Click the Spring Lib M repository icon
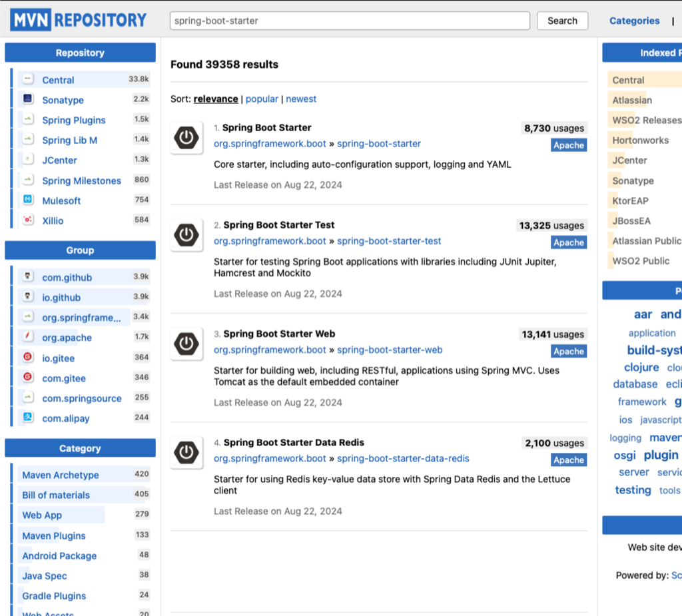The image size is (682, 616). 28,139
